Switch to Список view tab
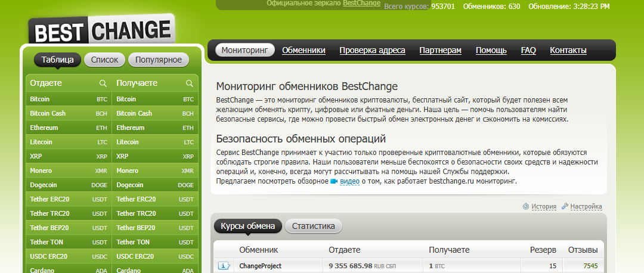 [x=104, y=60]
